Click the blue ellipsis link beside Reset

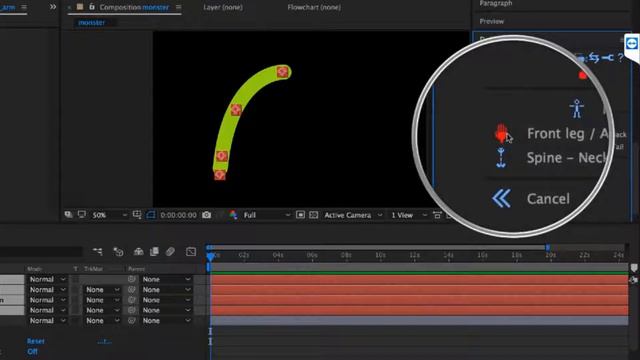point(104,342)
